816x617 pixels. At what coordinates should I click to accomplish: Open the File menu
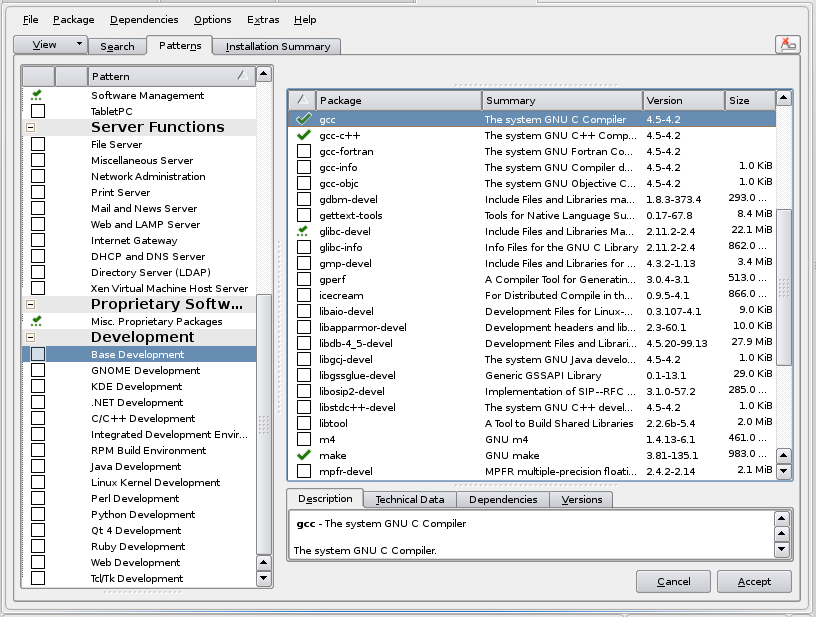coord(31,20)
